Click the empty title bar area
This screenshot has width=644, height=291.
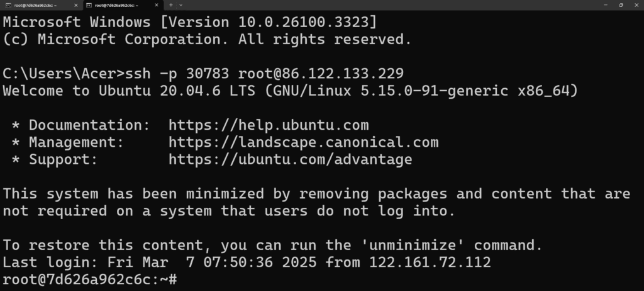click(x=377, y=5)
